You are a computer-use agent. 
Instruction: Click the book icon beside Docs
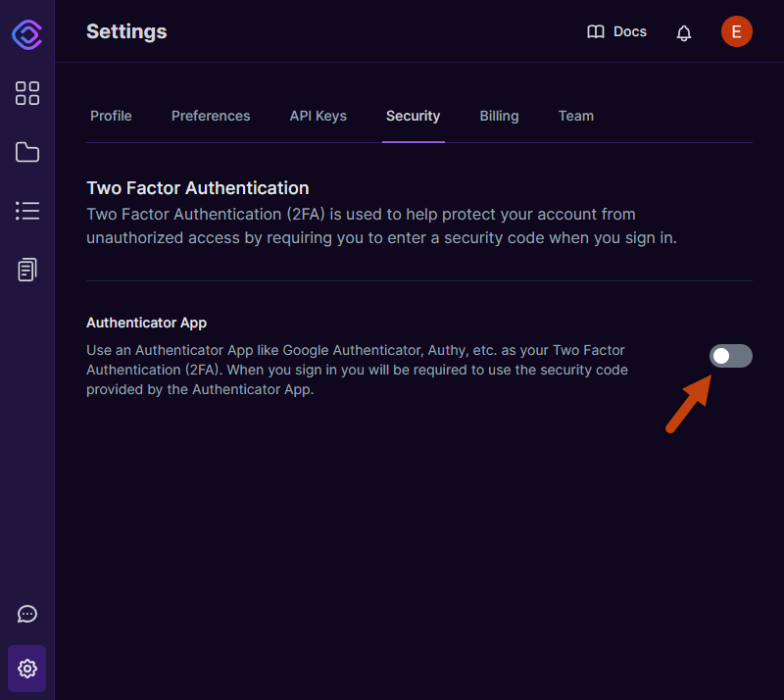coord(596,32)
